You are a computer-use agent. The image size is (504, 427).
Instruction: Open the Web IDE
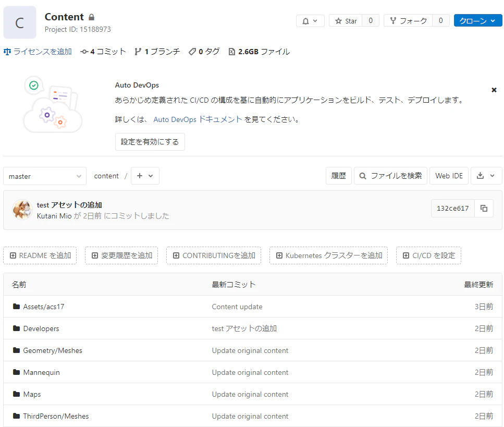coord(449,176)
